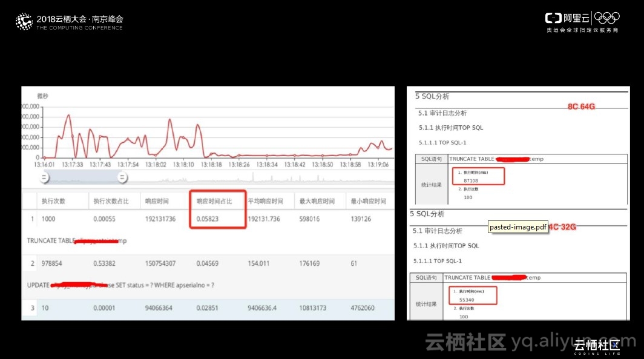Select the max response value 598016

(x=309, y=219)
